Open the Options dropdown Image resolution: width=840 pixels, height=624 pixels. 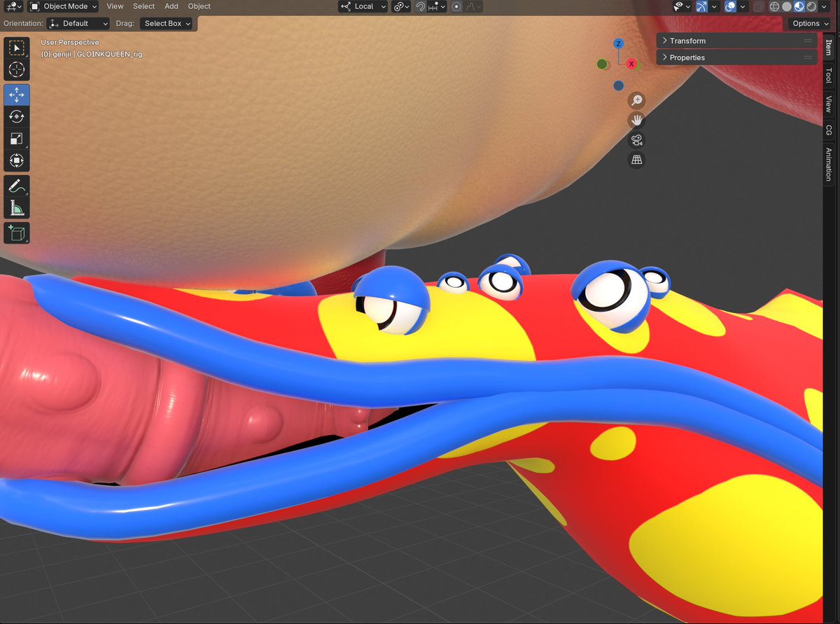(x=811, y=23)
